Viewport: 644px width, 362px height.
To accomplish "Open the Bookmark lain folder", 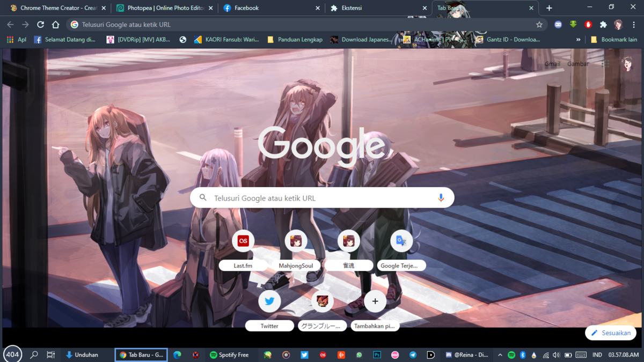I will tap(614, 40).
